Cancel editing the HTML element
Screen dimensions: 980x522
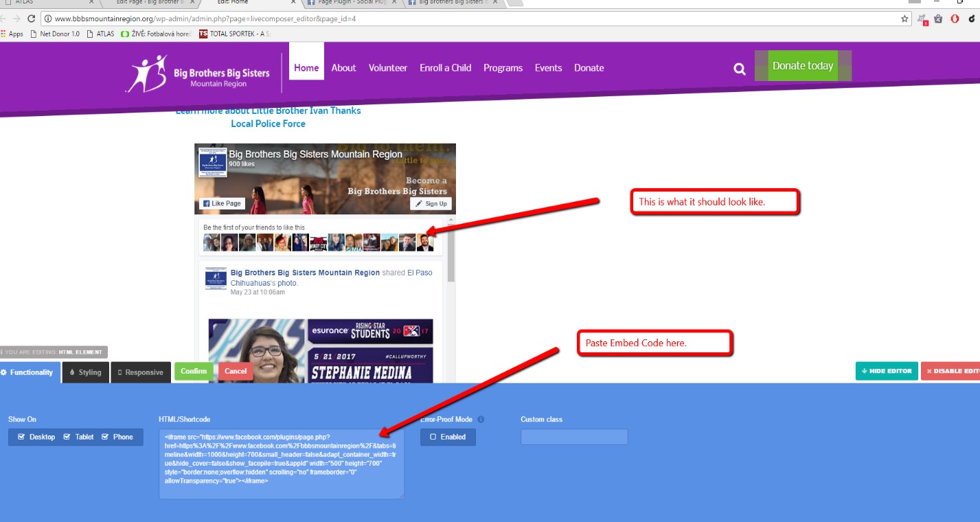point(236,371)
